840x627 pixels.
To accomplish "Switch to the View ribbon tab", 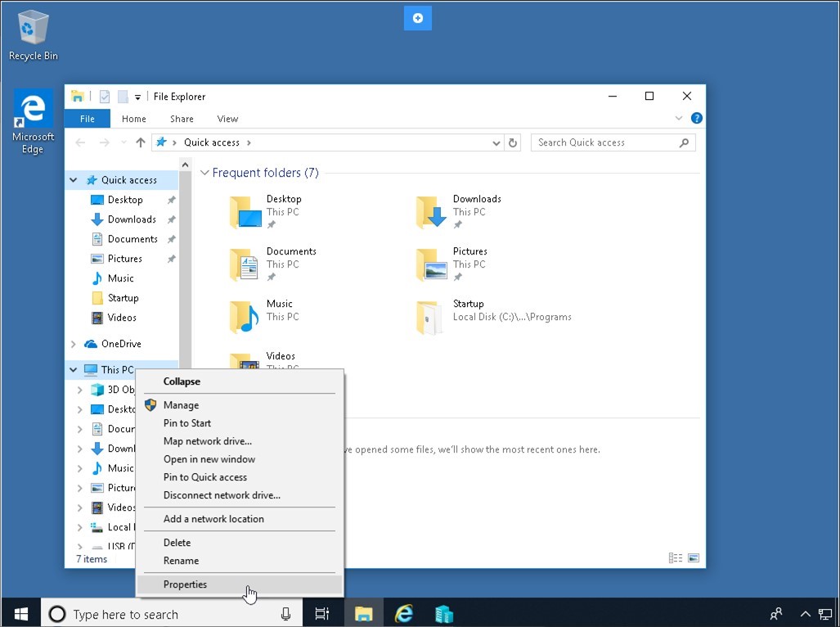I will click(227, 119).
